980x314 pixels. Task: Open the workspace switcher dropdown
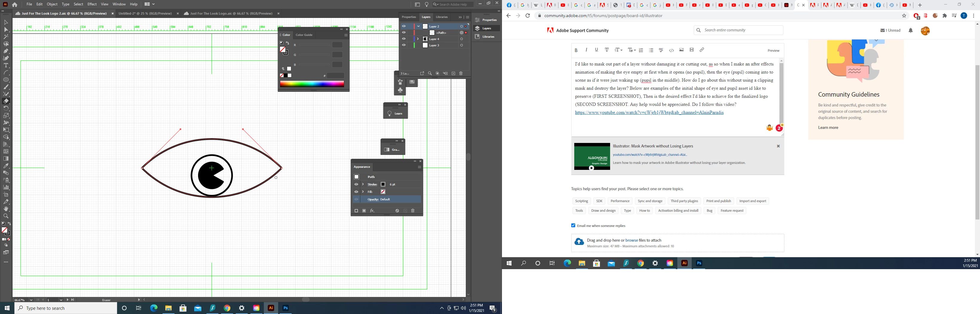coord(149,4)
